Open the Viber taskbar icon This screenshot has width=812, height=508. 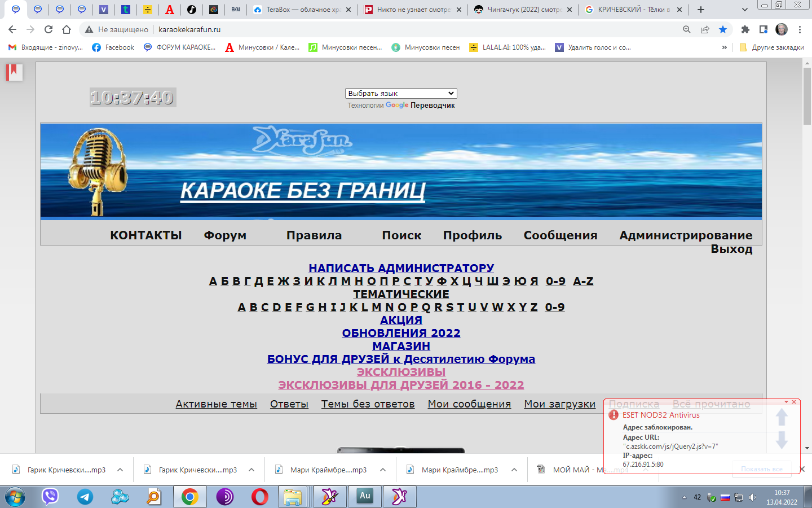tap(50, 497)
